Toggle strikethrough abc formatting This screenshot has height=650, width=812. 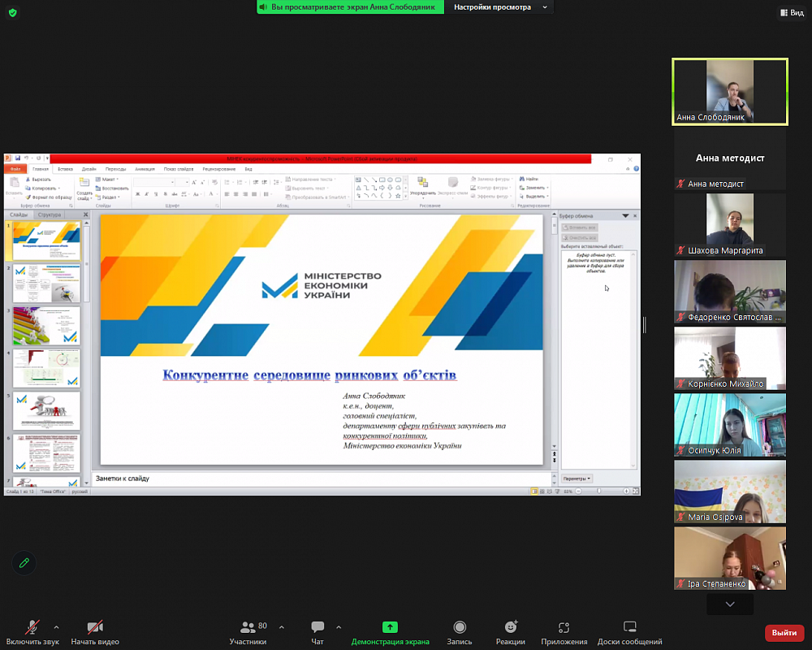tap(175, 194)
